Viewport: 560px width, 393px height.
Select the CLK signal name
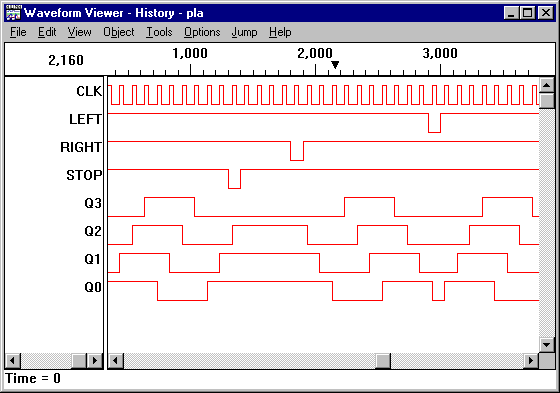pos(89,91)
